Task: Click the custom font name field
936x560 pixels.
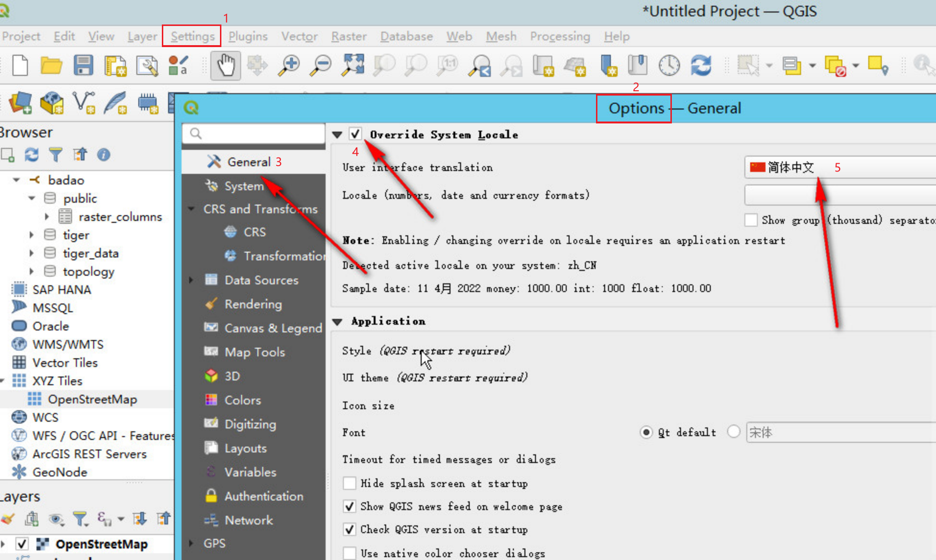Action: click(x=841, y=432)
